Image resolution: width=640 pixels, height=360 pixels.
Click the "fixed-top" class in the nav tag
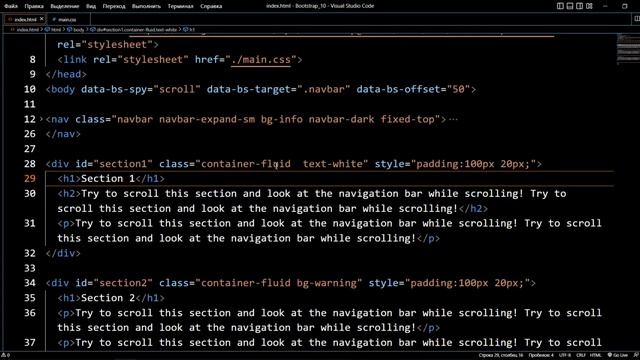point(407,119)
